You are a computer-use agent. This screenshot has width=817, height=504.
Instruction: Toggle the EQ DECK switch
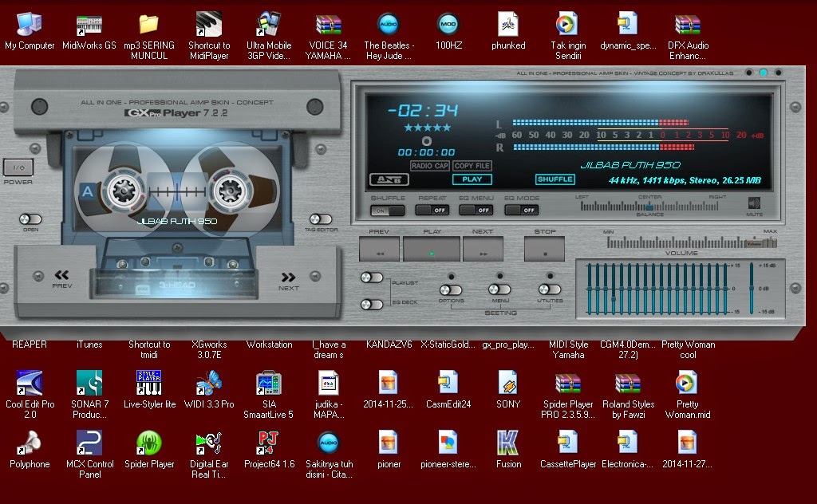coord(372,304)
